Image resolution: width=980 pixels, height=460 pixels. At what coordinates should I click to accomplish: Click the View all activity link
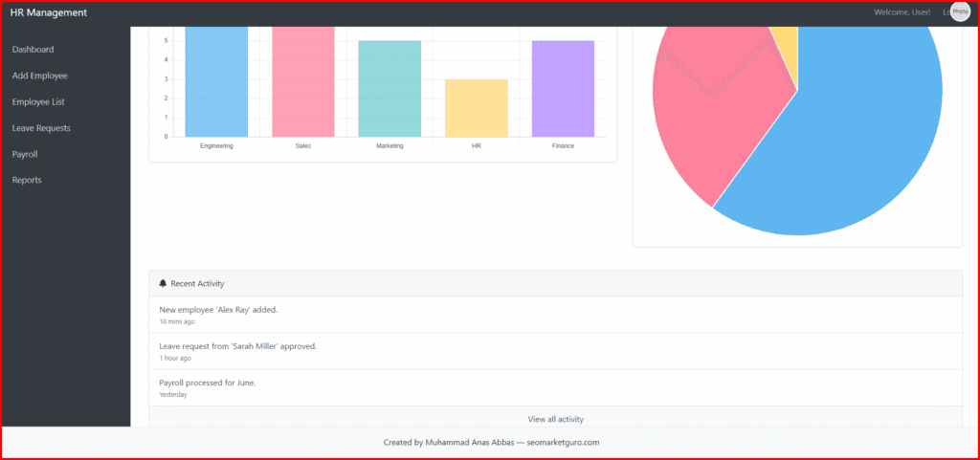click(555, 419)
